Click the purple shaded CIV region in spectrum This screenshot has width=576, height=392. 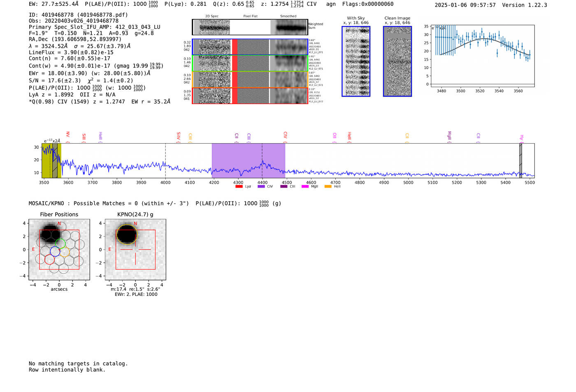point(249,160)
